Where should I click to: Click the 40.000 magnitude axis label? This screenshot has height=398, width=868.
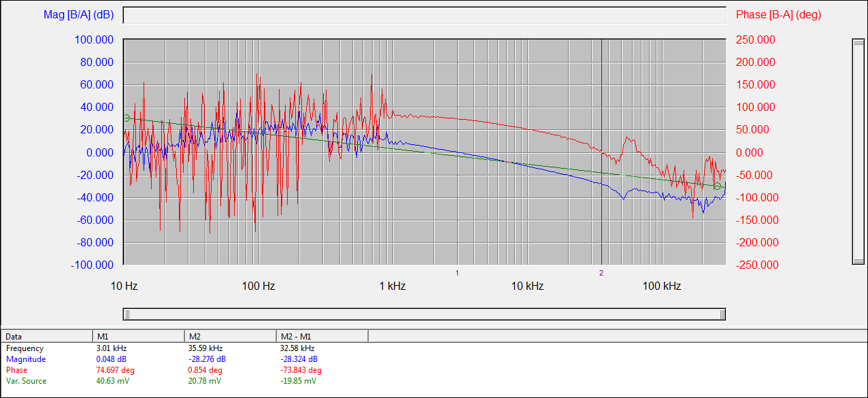(97, 107)
